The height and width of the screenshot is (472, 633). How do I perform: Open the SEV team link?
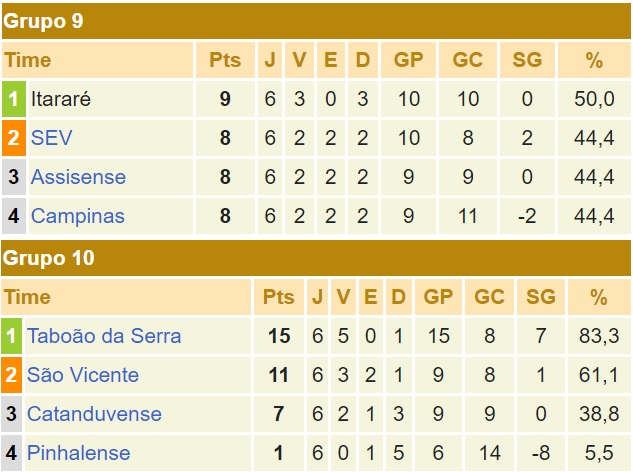pos(52,138)
